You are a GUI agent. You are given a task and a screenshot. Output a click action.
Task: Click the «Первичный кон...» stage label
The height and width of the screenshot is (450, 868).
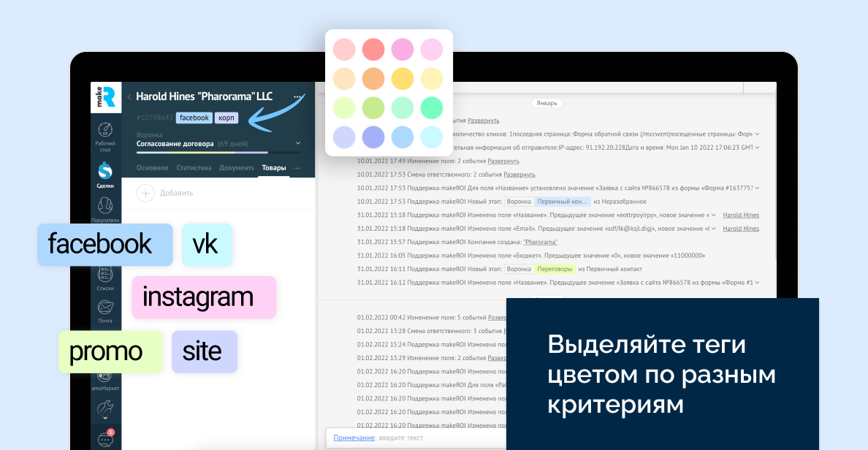562,202
